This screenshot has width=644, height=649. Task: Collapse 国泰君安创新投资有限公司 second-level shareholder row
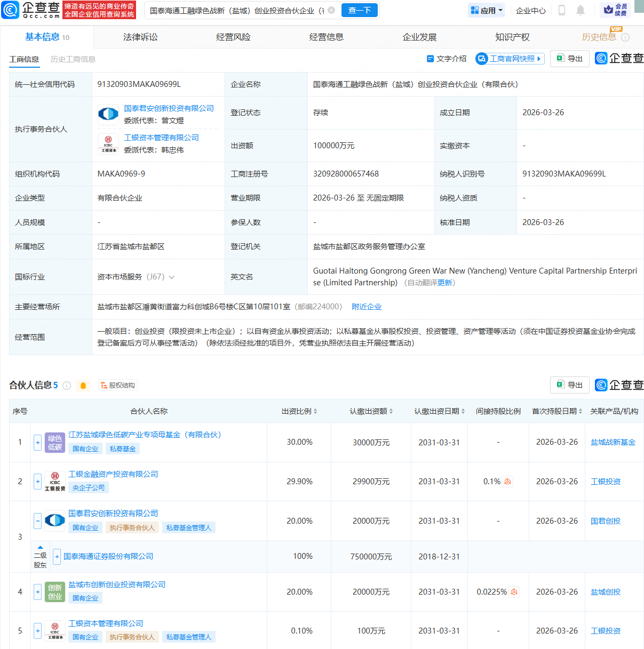click(x=37, y=521)
